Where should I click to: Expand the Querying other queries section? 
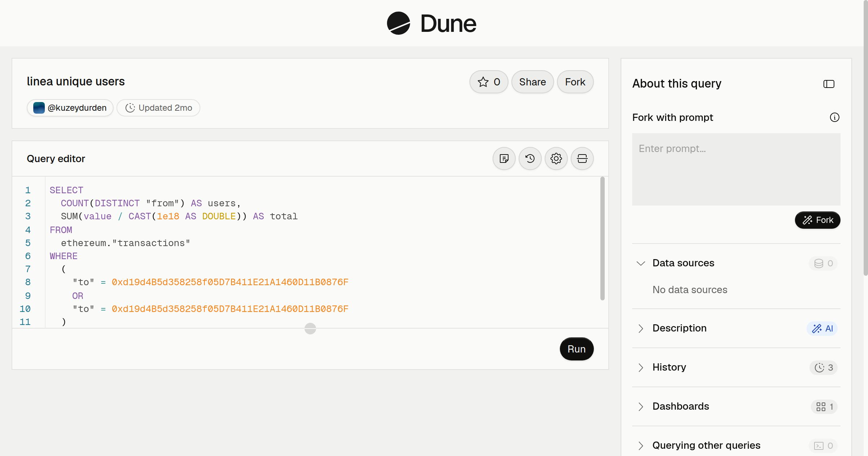point(641,446)
